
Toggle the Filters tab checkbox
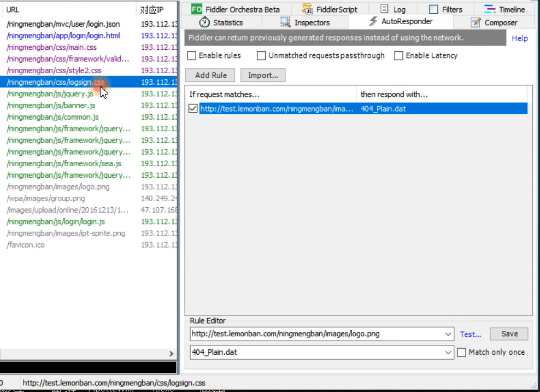[x=433, y=9]
